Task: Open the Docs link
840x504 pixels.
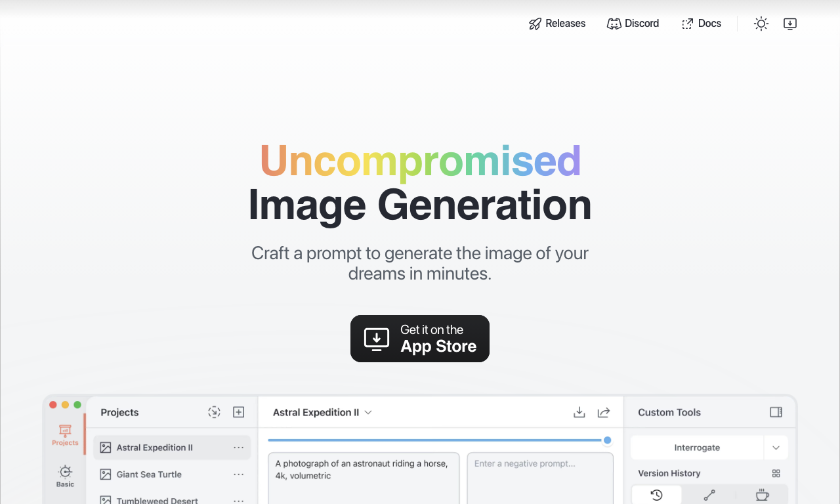Action: pyautogui.click(x=702, y=24)
